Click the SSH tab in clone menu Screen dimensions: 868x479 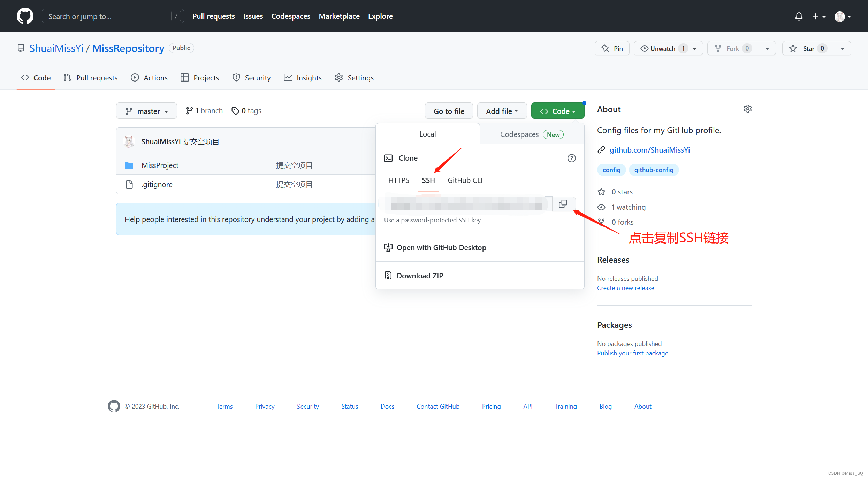tap(428, 180)
